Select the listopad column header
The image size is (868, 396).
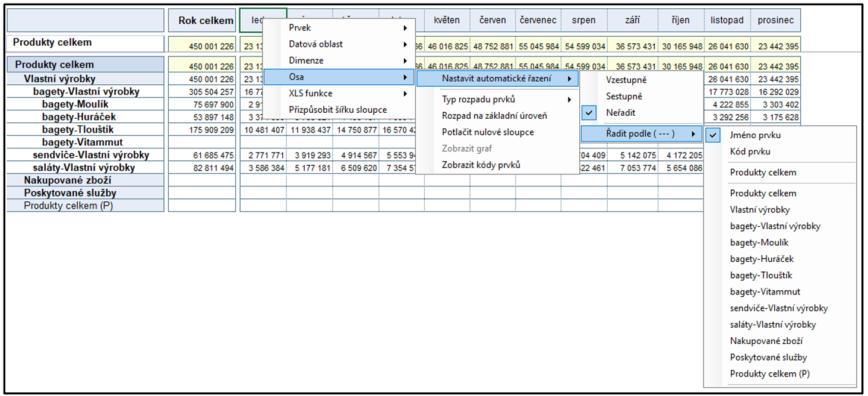(x=727, y=20)
